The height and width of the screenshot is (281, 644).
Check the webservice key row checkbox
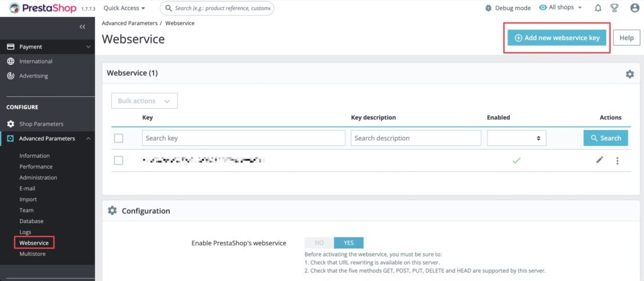click(x=119, y=161)
